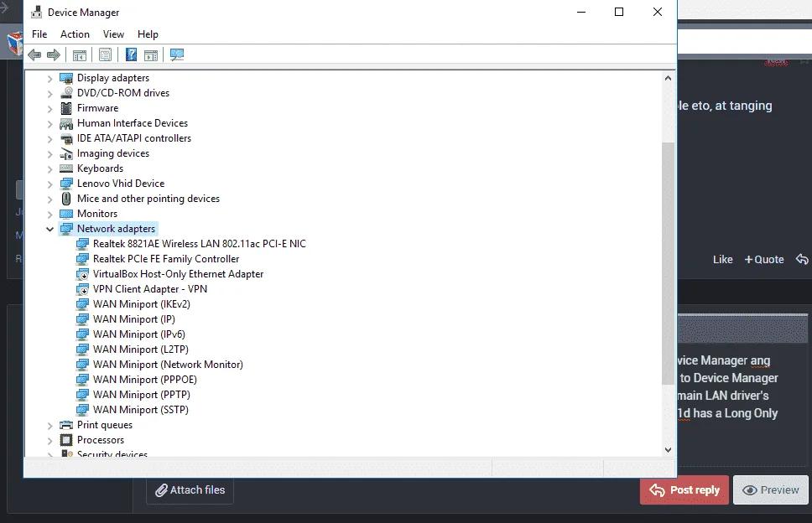
Task: Click the Lenovo Vhid Device icon
Action: point(66,184)
